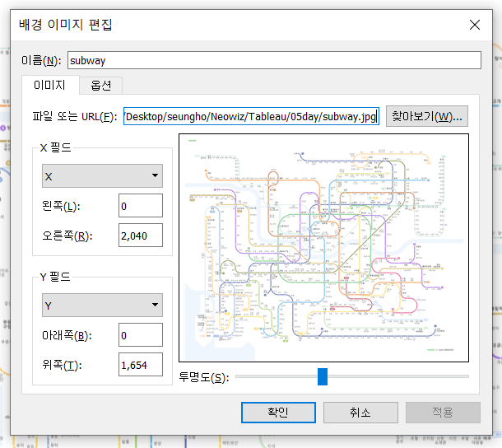Click the 투명도(S) slider handle
Screen dimensions: 502x448
coord(323,376)
